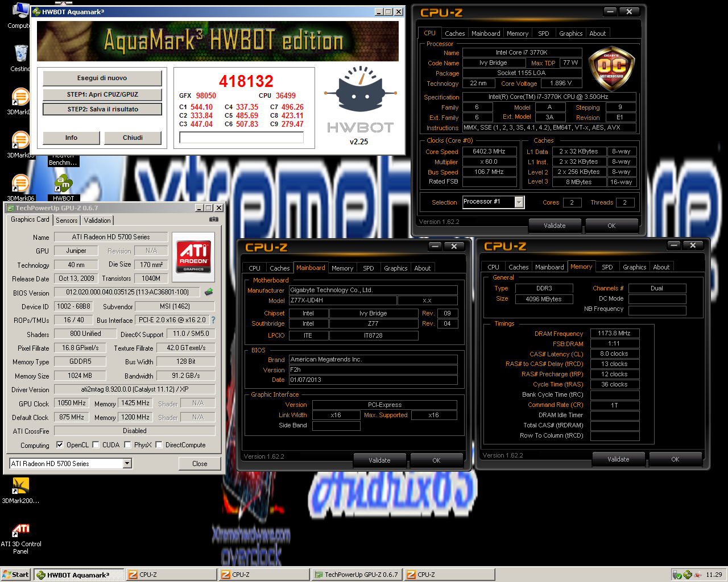Open Graphics tab in CPU-Z Memory window
Viewport: 728px width, 582px height.
[635, 267]
